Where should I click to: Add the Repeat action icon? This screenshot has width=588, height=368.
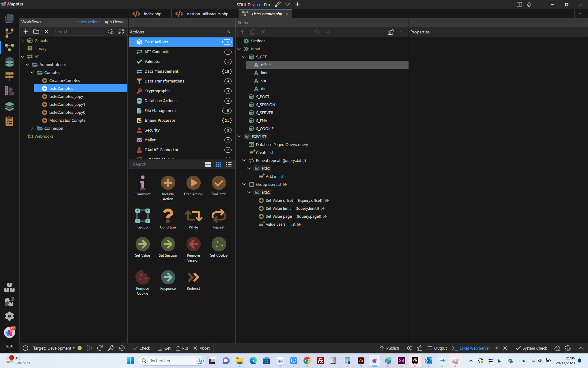coord(219,216)
